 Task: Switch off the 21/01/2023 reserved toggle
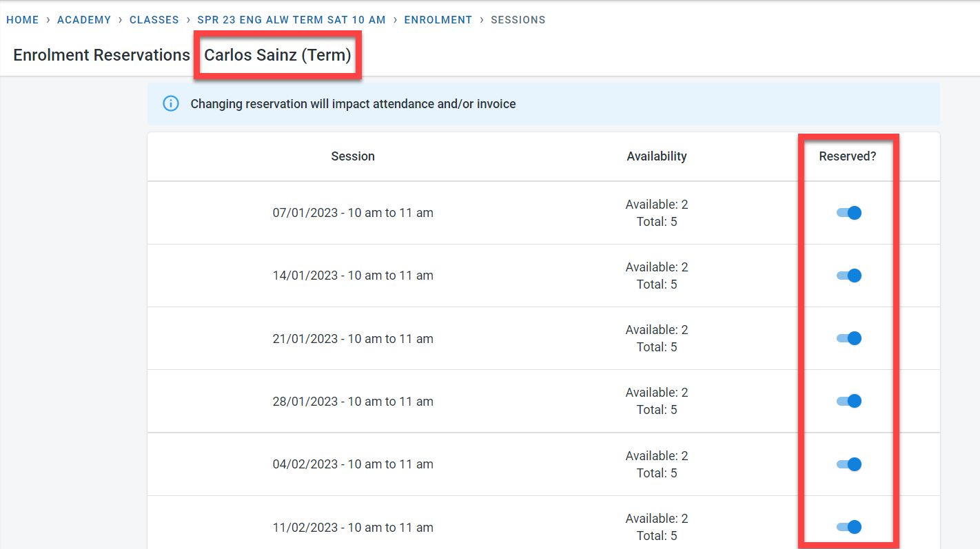tap(848, 338)
